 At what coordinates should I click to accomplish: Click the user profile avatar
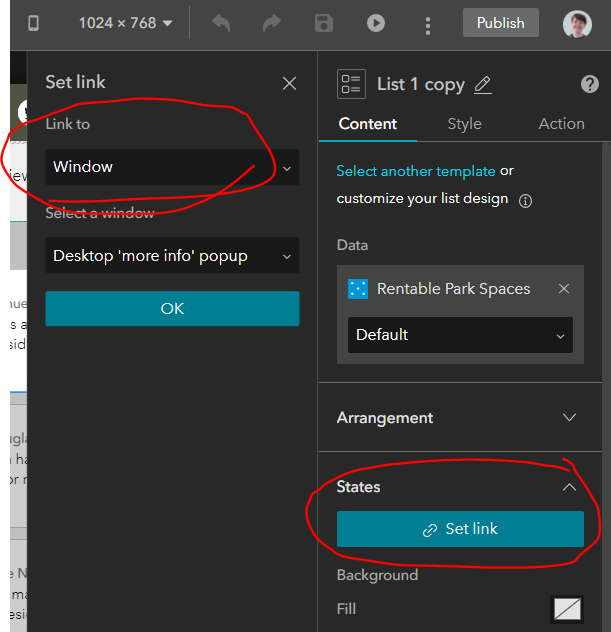coord(577,24)
